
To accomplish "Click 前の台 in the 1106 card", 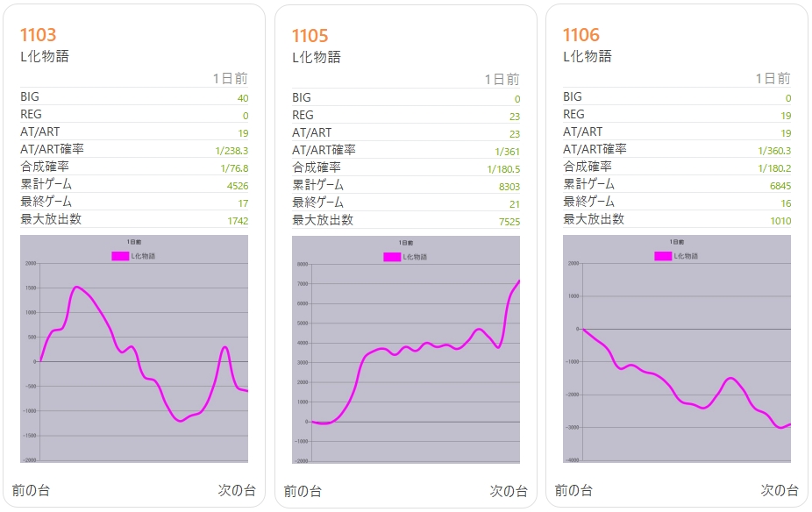I will click(x=573, y=490).
